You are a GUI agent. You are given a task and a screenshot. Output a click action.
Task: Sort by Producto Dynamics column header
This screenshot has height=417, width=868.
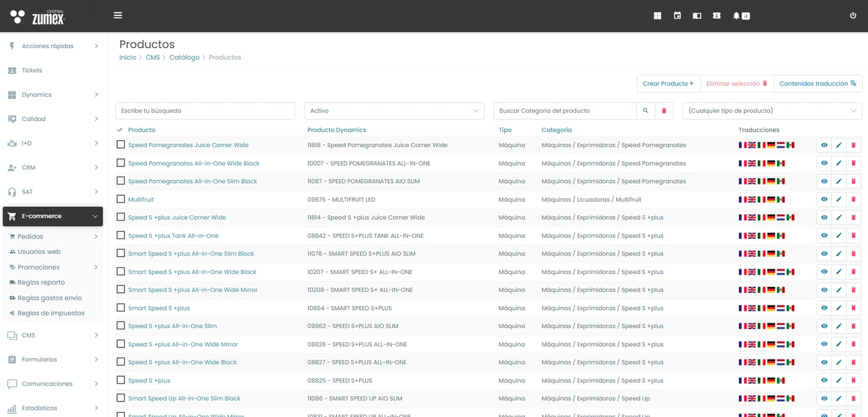(x=337, y=130)
